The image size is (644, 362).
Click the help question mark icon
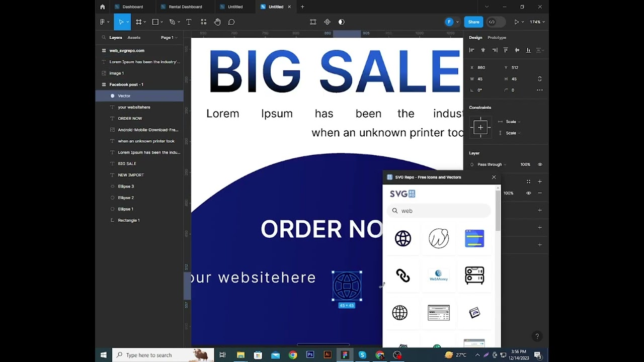[537, 336]
